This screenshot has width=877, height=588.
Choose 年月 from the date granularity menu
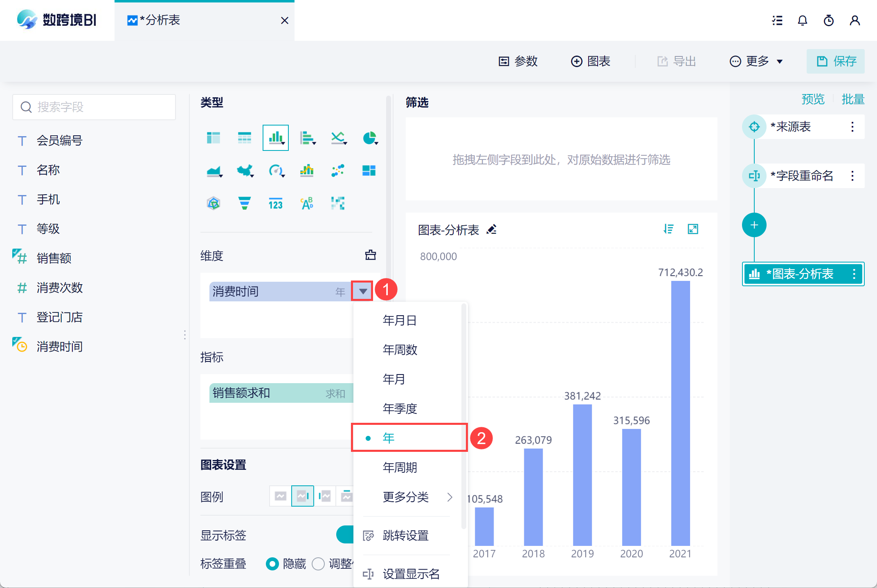click(x=394, y=379)
